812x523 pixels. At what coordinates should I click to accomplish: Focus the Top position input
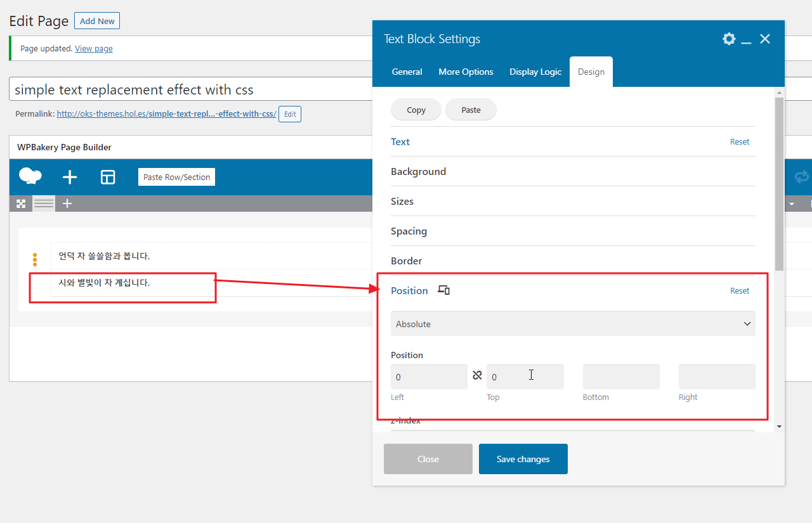tap(525, 377)
